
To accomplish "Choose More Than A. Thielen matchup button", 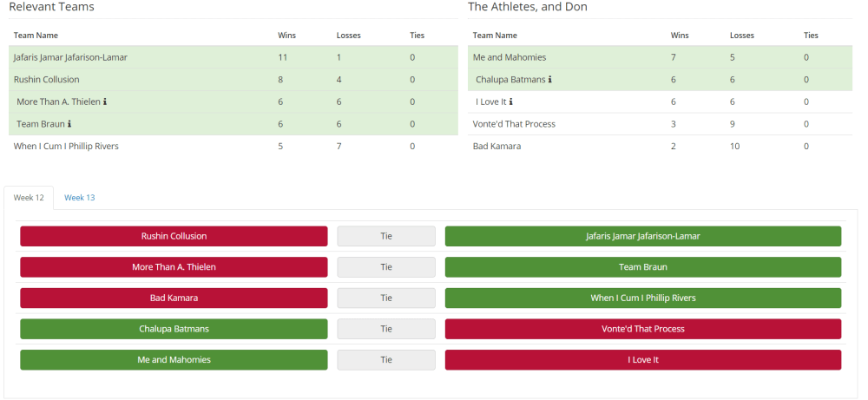I will tap(174, 267).
